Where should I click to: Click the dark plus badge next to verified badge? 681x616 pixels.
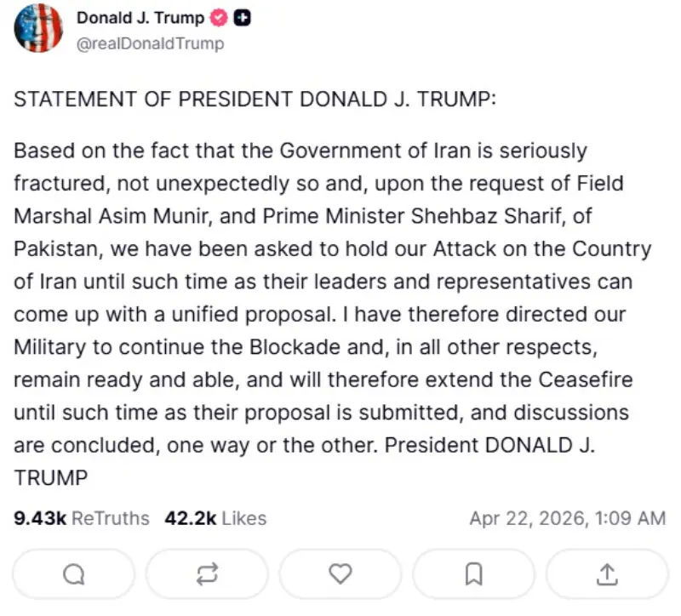(242, 19)
